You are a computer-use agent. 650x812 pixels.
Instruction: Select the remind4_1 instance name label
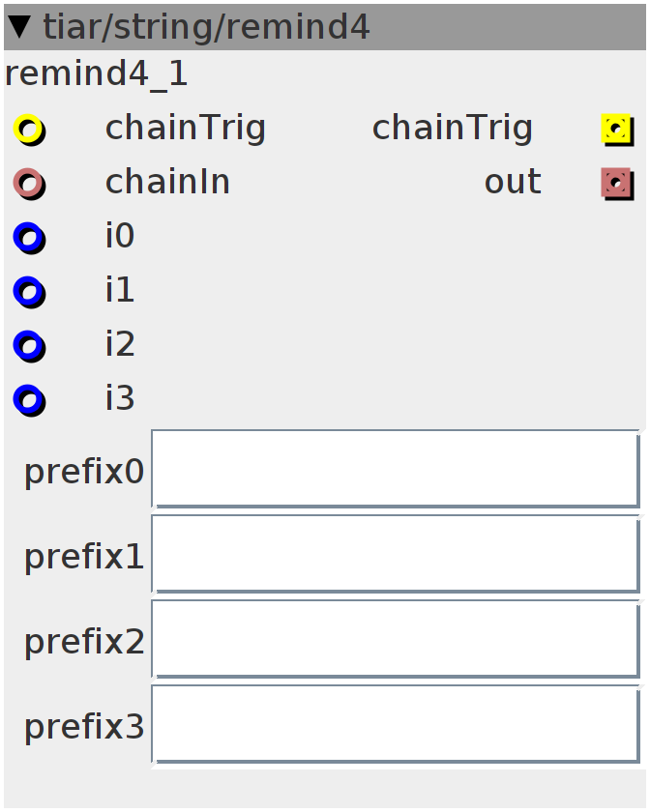click(97, 74)
